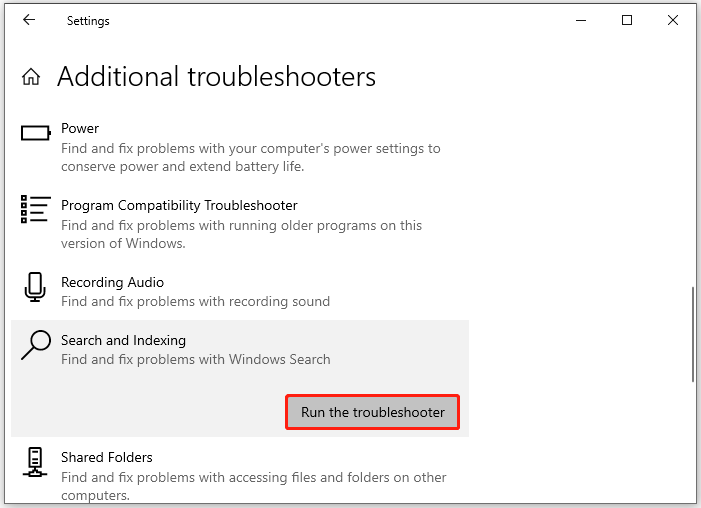
Task: Click the Recording Audio microphone icon
Action: 35,288
